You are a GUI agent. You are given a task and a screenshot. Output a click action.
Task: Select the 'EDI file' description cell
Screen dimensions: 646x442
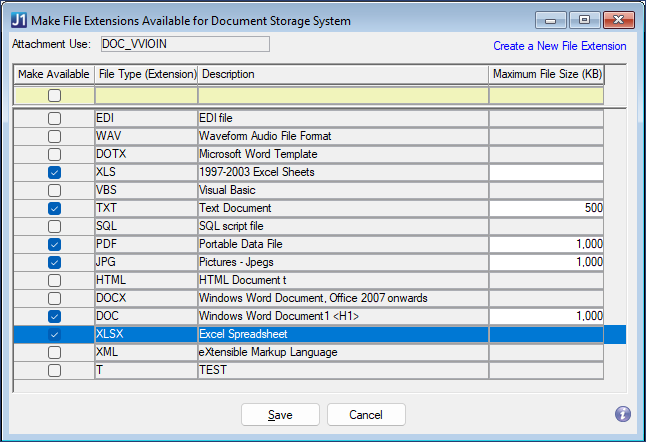click(x=343, y=118)
